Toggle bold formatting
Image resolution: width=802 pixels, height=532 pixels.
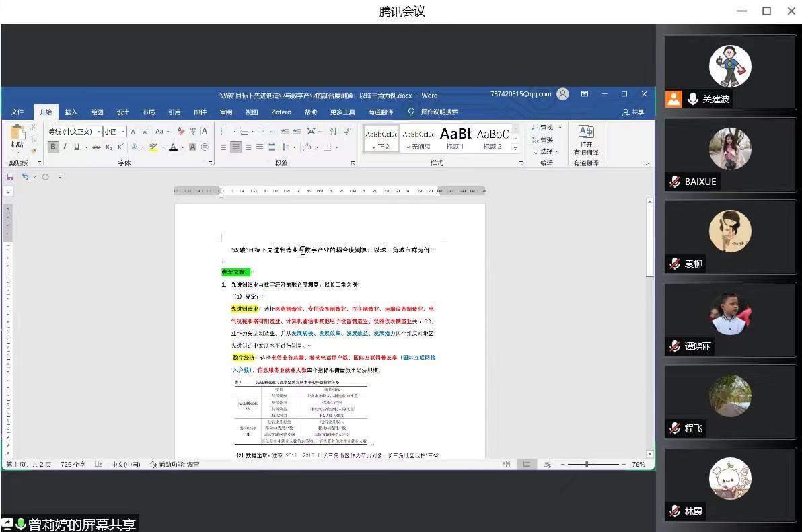(53, 147)
